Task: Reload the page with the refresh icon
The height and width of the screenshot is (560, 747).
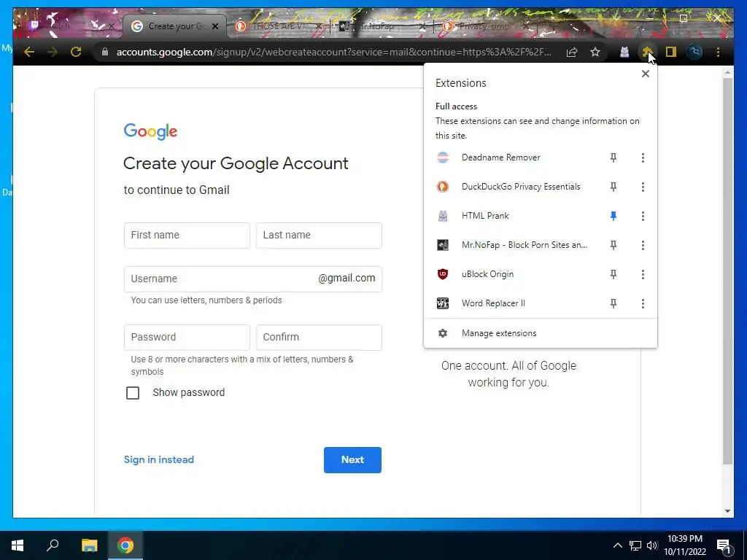Action: pyautogui.click(x=76, y=52)
